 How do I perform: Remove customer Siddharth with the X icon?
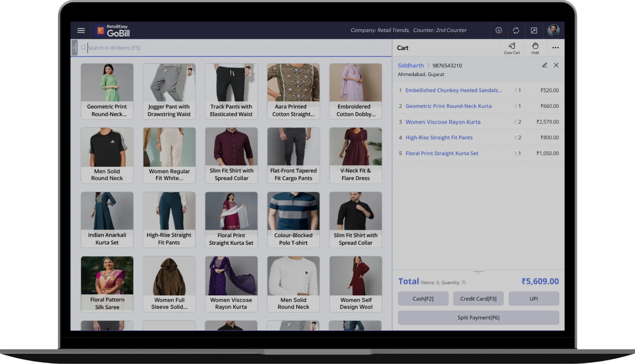pyautogui.click(x=556, y=65)
